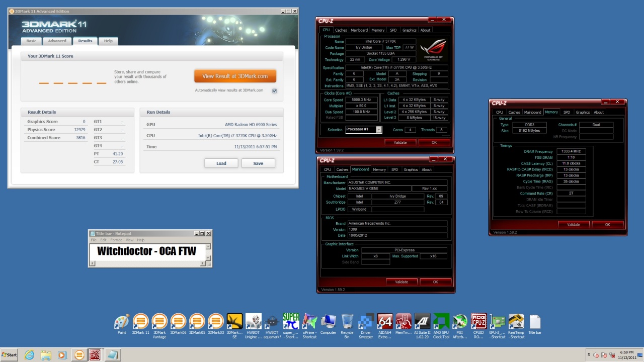Click the Load button in Run Details

tap(221, 163)
